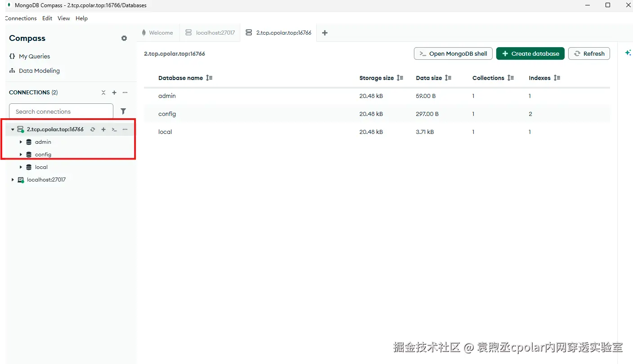Click the Create database button
The height and width of the screenshot is (364, 633).
point(530,53)
